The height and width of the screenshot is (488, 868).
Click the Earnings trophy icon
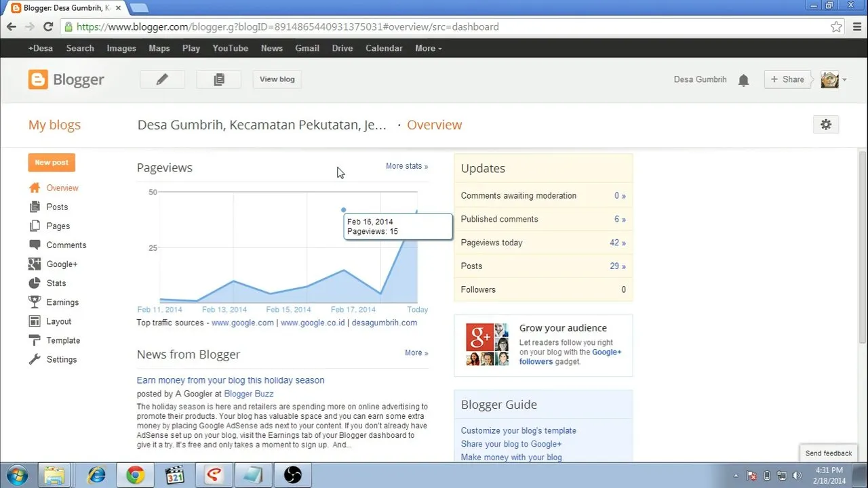(35, 302)
